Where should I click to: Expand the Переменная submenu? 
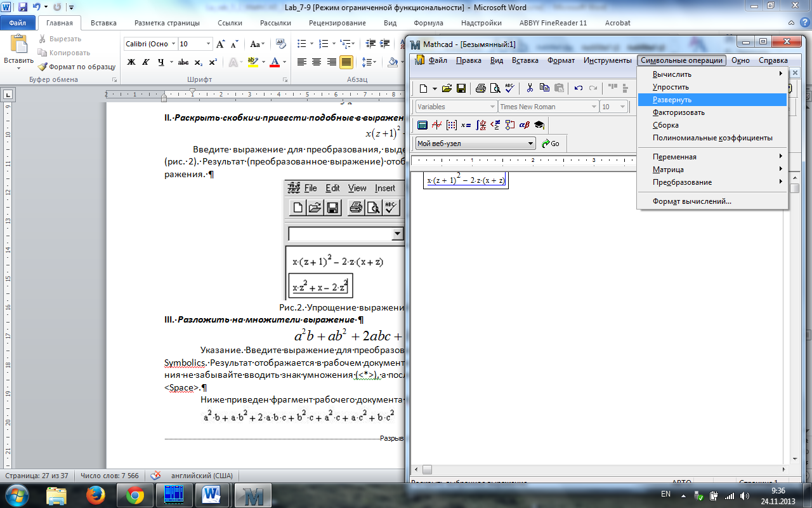(712, 157)
